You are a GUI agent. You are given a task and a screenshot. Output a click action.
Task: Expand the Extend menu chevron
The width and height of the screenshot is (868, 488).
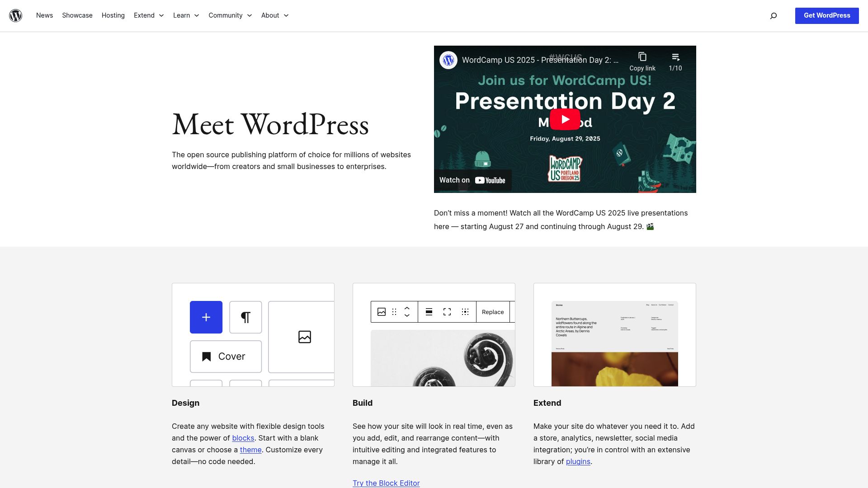(161, 16)
